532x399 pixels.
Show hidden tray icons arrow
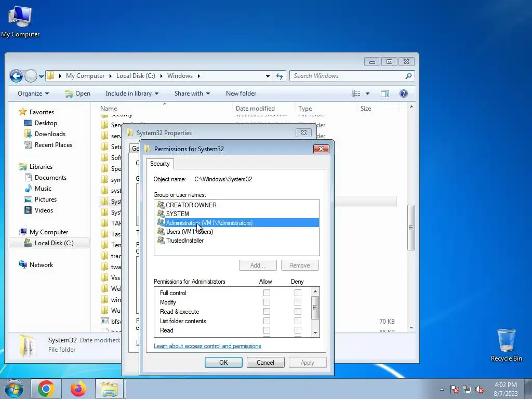(442, 390)
